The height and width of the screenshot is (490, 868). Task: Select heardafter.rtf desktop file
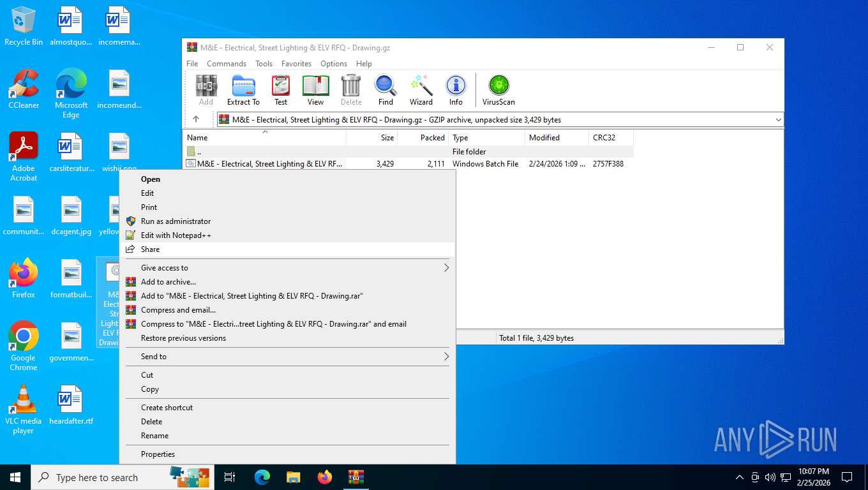[x=71, y=406]
